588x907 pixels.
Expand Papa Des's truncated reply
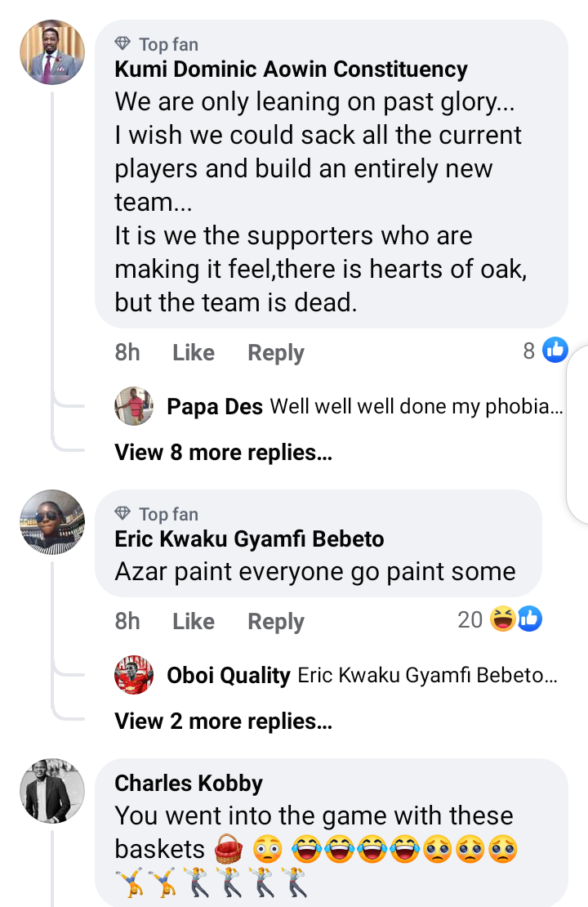(x=416, y=406)
